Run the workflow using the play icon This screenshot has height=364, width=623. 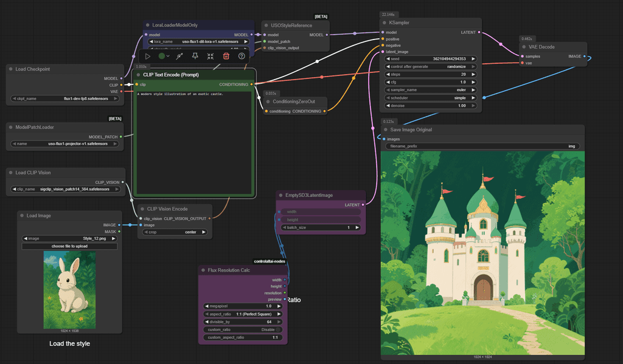(x=148, y=56)
